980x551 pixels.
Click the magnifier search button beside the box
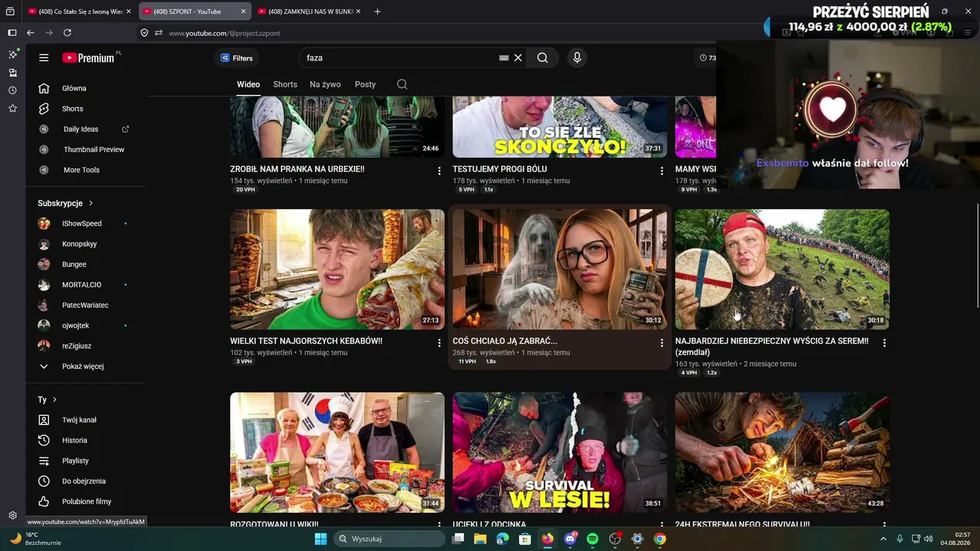542,57
